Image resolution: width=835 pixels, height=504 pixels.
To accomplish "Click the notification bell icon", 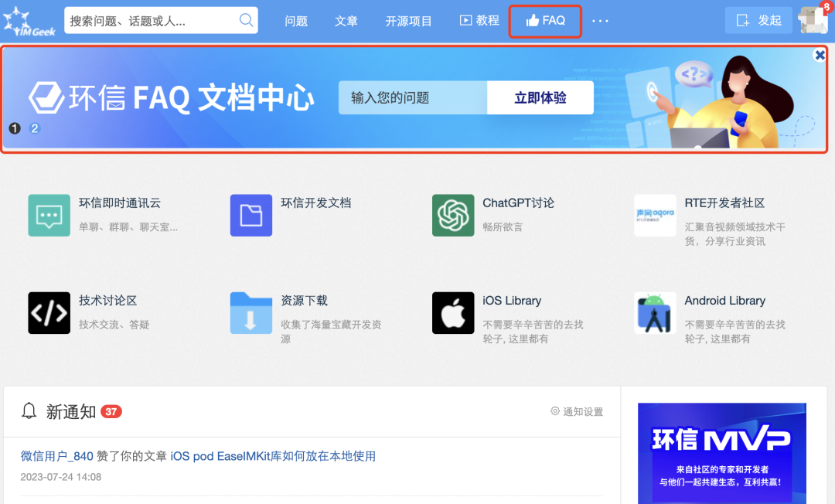I will (29, 411).
